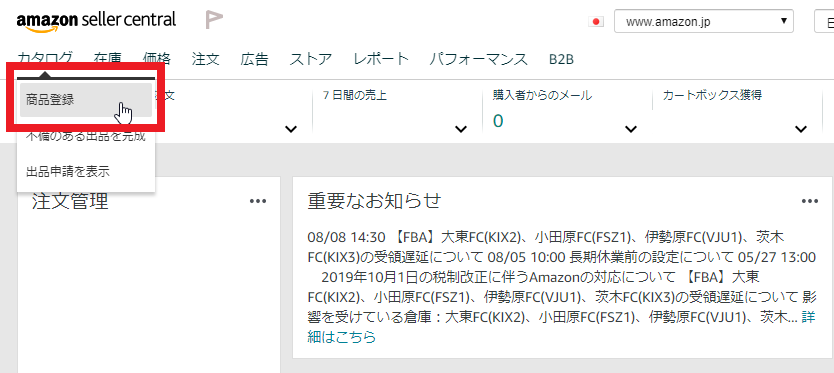Open the カタログ menu
Screen dimensions: 834x373
pyautogui.click(x=45, y=59)
